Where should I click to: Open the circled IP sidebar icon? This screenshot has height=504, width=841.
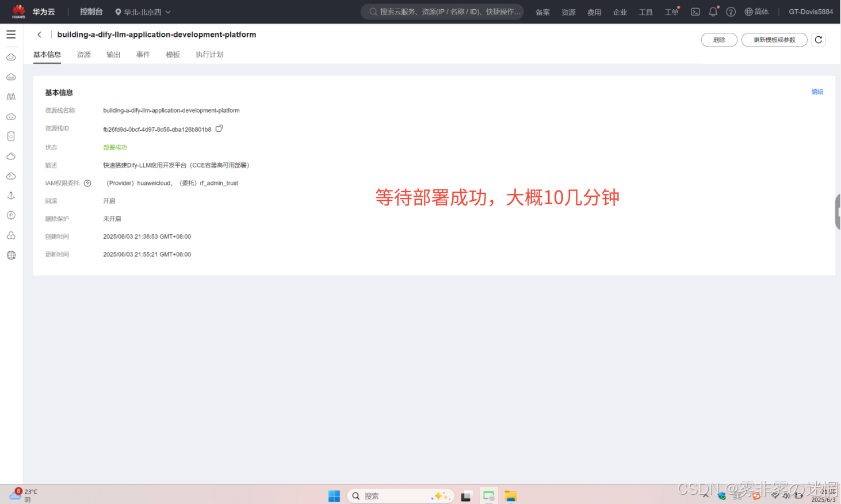(11, 215)
